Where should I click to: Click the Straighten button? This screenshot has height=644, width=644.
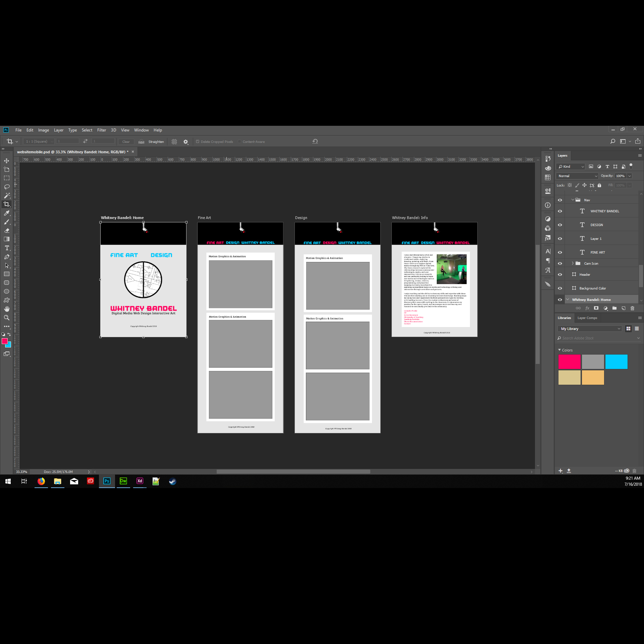coord(156,142)
